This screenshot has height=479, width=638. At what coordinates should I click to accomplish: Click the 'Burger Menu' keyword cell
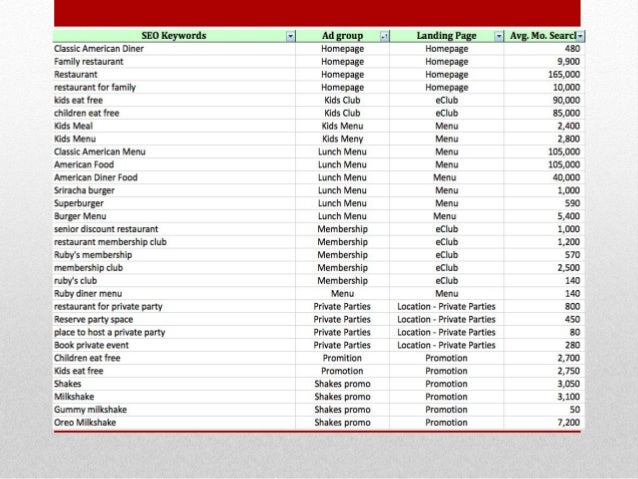(x=174, y=216)
